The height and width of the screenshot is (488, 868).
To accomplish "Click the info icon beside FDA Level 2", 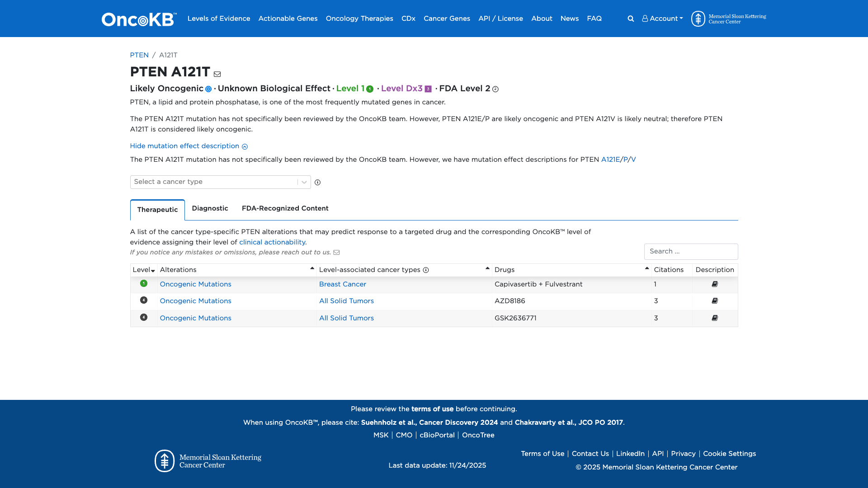I will coord(496,89).
